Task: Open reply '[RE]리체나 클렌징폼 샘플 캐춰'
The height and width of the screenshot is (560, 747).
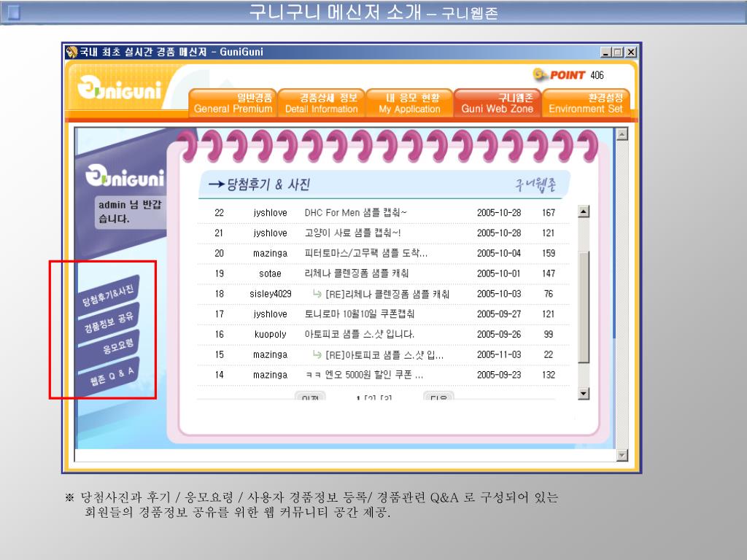Action: (x=387, y=294)
